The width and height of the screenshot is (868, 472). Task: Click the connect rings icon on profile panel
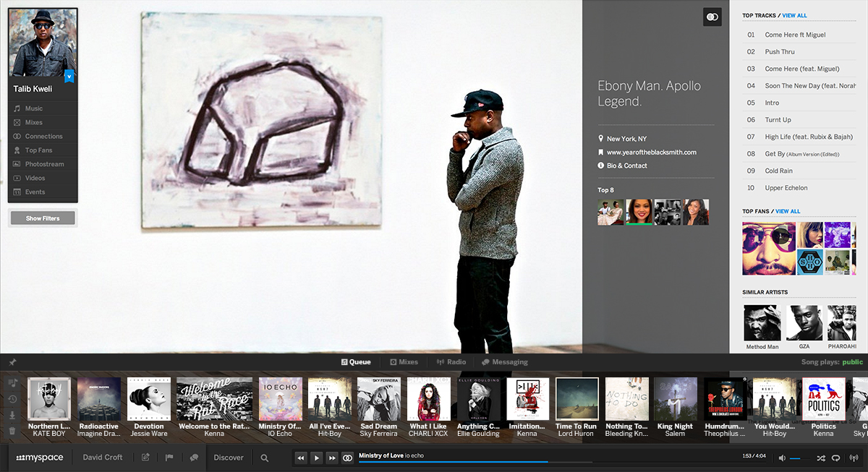coord(712,17)
